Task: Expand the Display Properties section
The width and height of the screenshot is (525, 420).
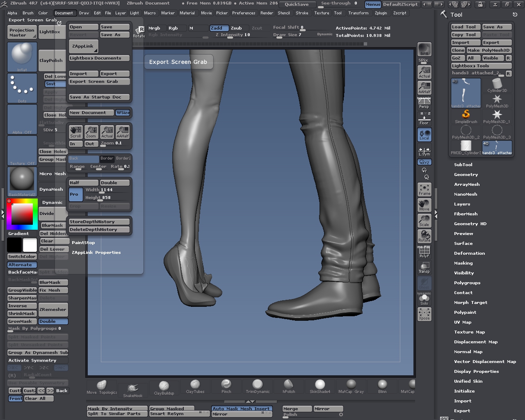Action: point(476,371)
